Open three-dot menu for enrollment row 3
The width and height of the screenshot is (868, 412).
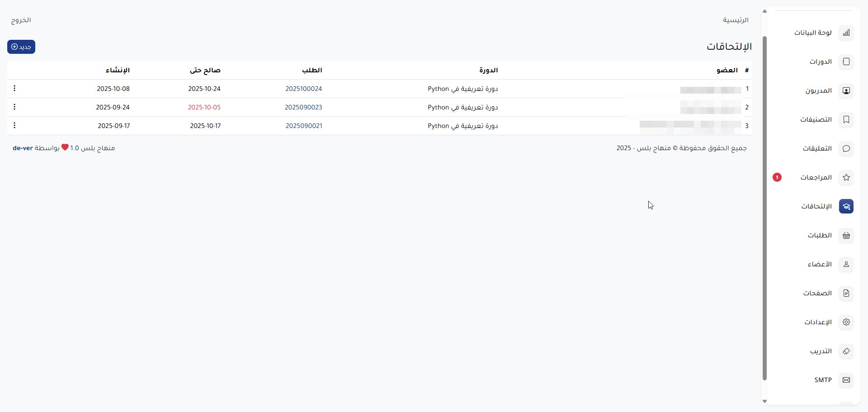click(x=14, y=126)
